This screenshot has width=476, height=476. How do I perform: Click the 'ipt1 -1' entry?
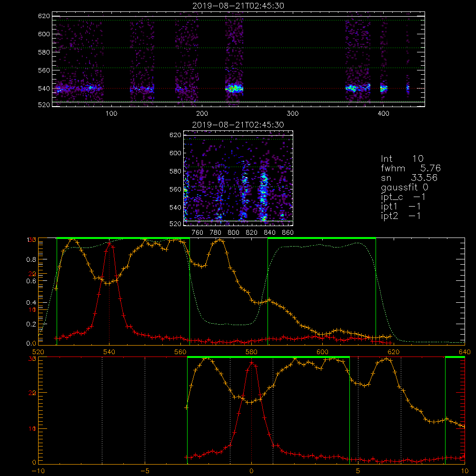[x=401, y=207]
